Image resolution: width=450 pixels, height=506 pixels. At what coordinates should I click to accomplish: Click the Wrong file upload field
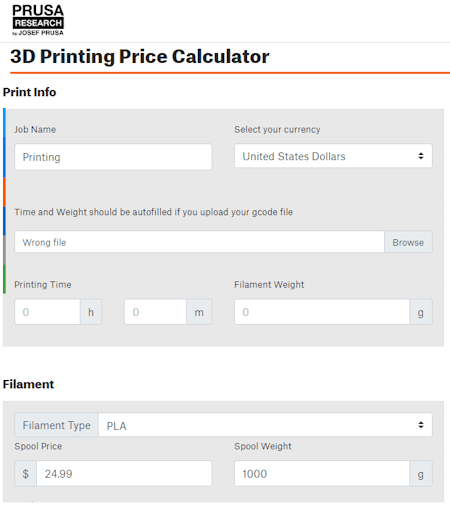tap(199, 242)
